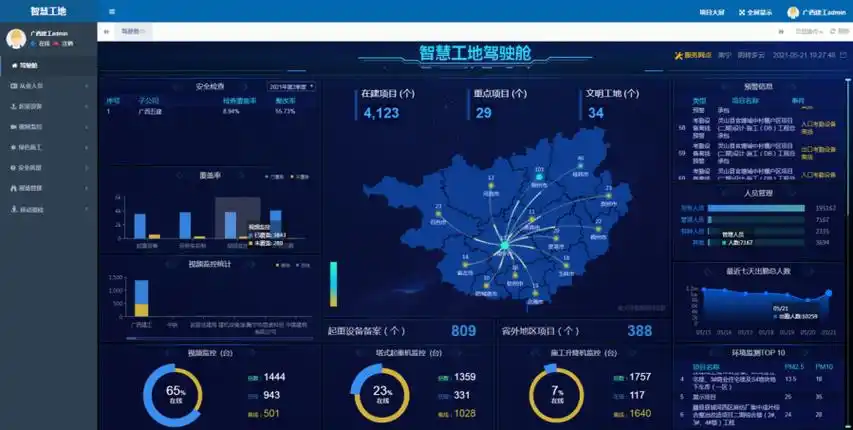Toggle sidebar with hamburger menu icon

tap(112, 11)
